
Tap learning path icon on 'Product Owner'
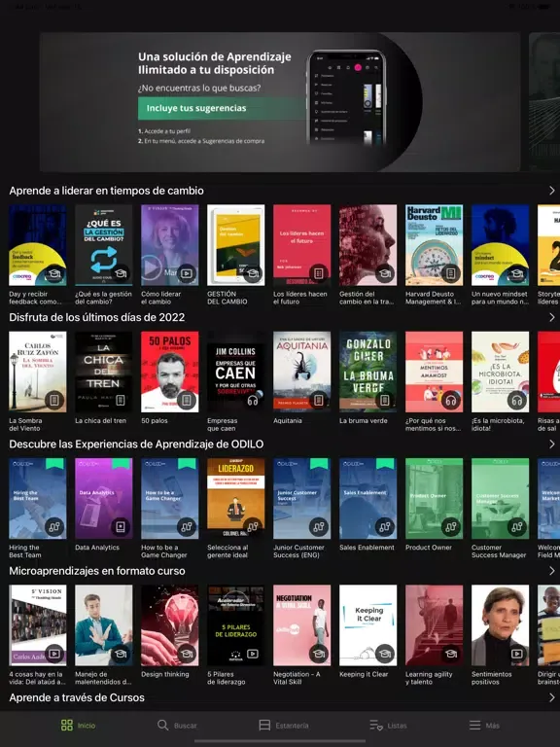(451, 527)
